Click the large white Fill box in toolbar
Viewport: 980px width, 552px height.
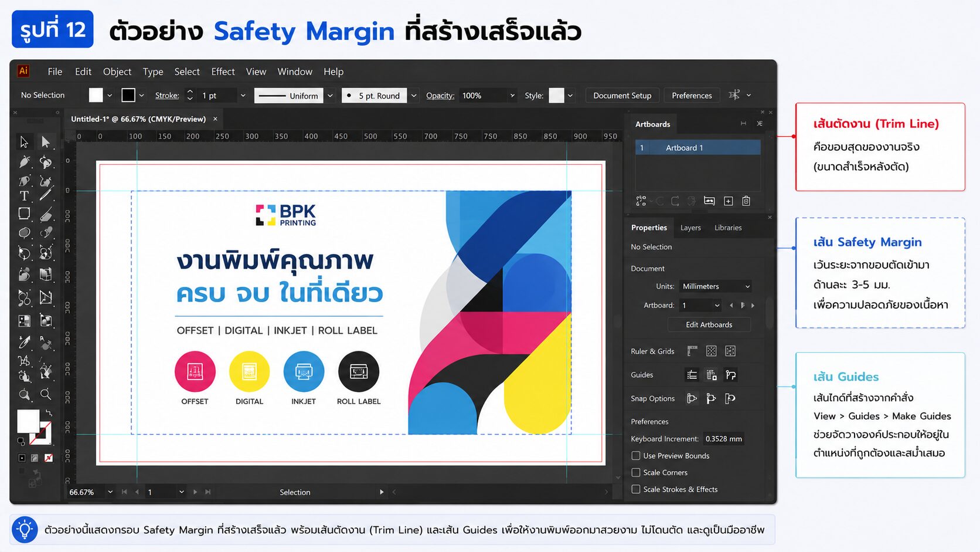28,421
